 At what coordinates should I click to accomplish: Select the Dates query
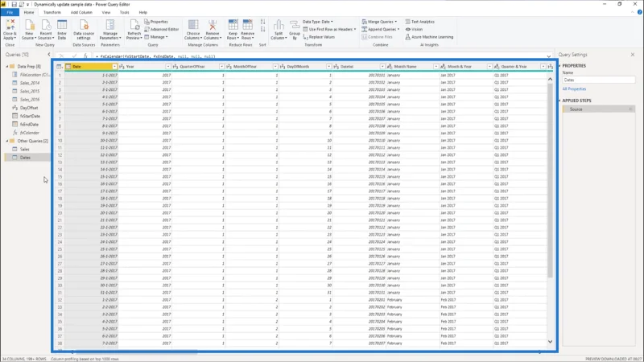(27, 157)
